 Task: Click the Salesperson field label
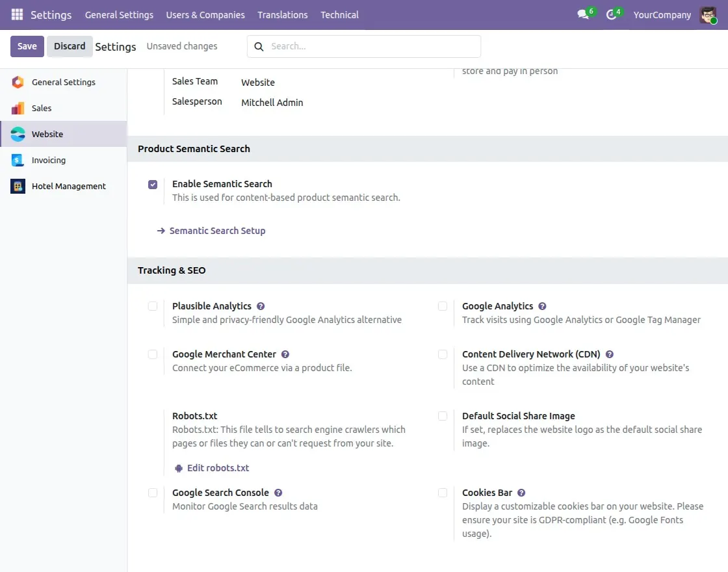coord(197,101)
